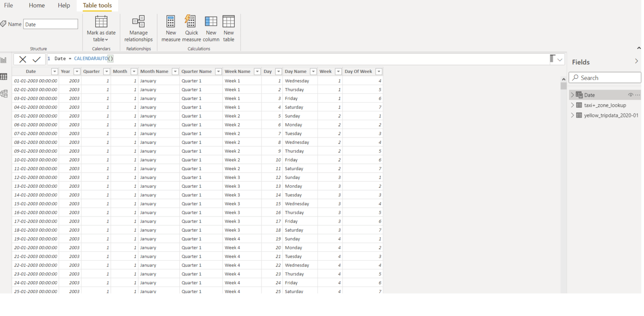Viewport: 644px width, 316px height.
Task: Open the filter dropdown on the Date column
Action: click(55, 71)
